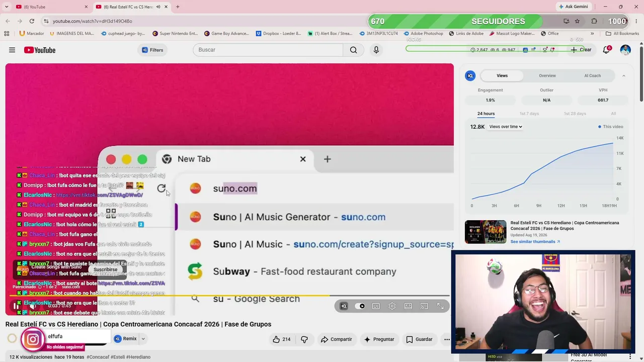This screenshot has height=362, width=644.
Task: Open the Instagram elfufa overlay icon
Action: click(33, 339)
